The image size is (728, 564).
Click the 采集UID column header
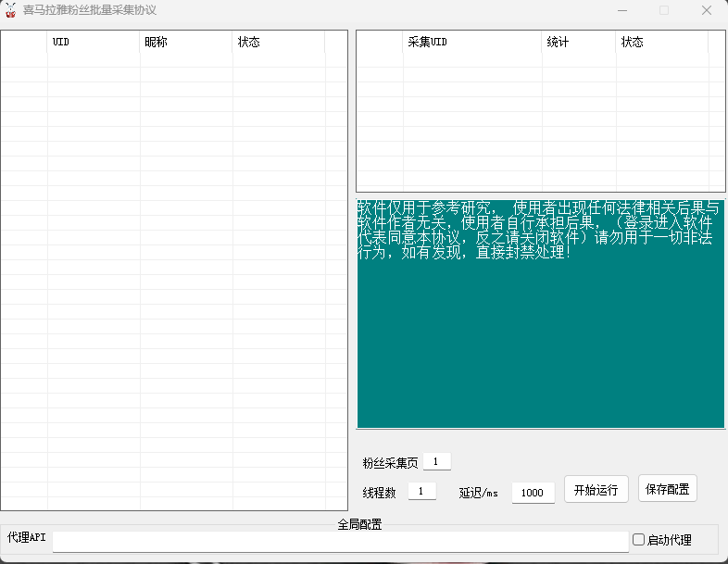tap(471, 43)
